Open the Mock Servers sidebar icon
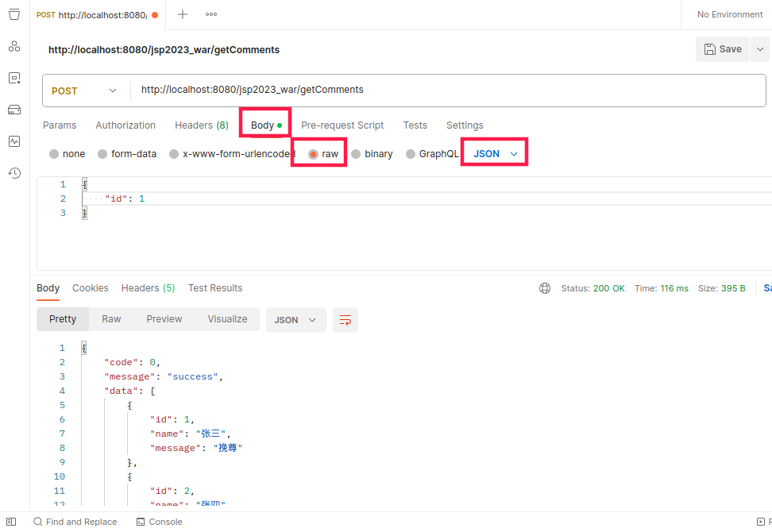The height and width of the screenshot is (532, 772). point(14,110)
